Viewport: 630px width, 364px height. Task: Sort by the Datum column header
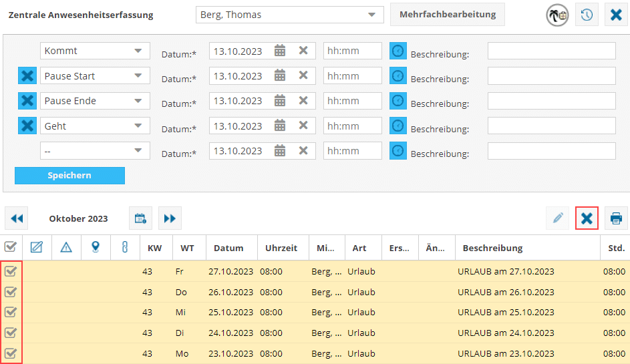[x=228, y=248]
